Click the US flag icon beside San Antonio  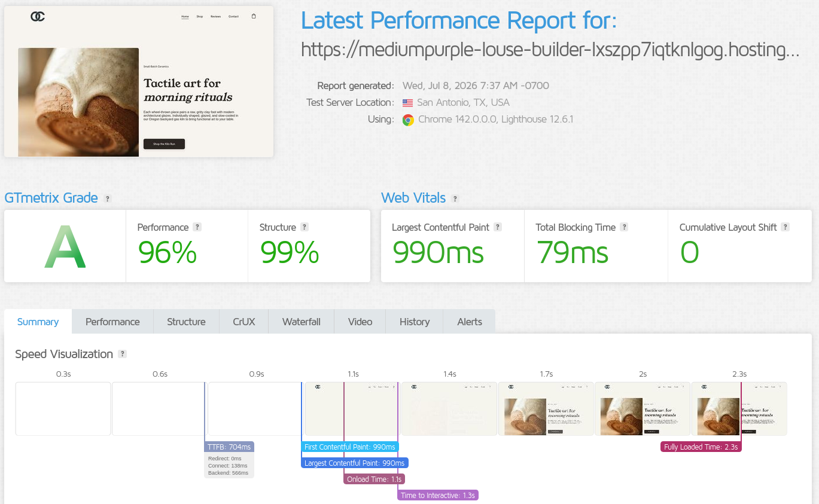[x=408, y=103]
